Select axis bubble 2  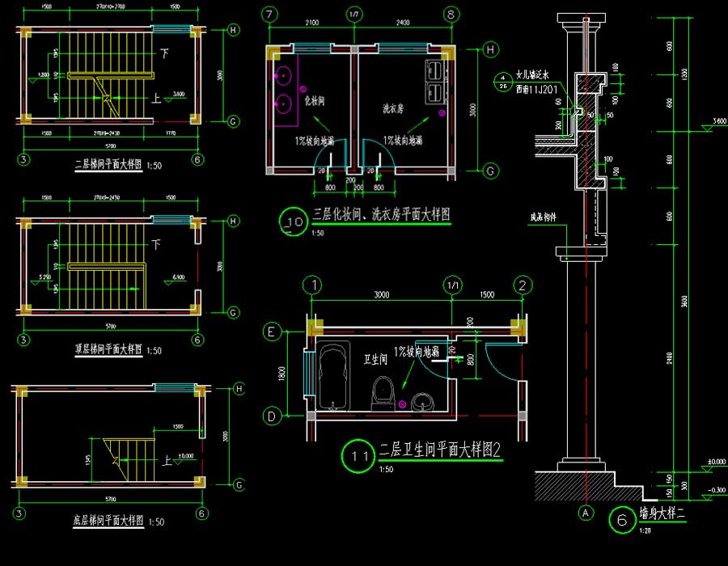pyautogui.click(x=523, y=285)
